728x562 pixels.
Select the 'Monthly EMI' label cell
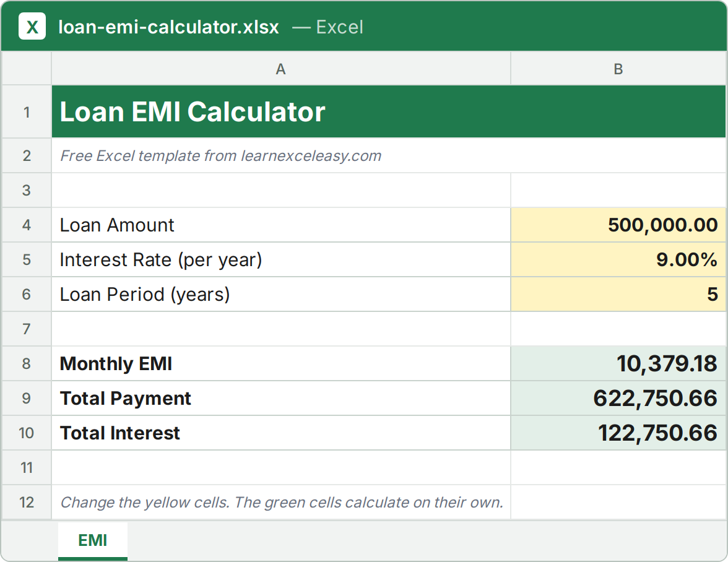tap(281, 363)
